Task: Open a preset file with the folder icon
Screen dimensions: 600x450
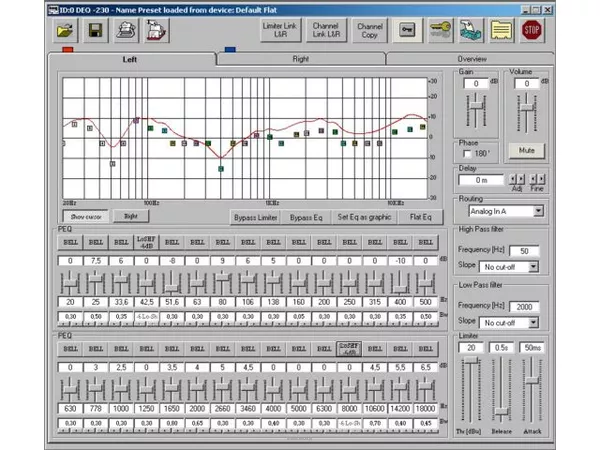Action: 65,30
